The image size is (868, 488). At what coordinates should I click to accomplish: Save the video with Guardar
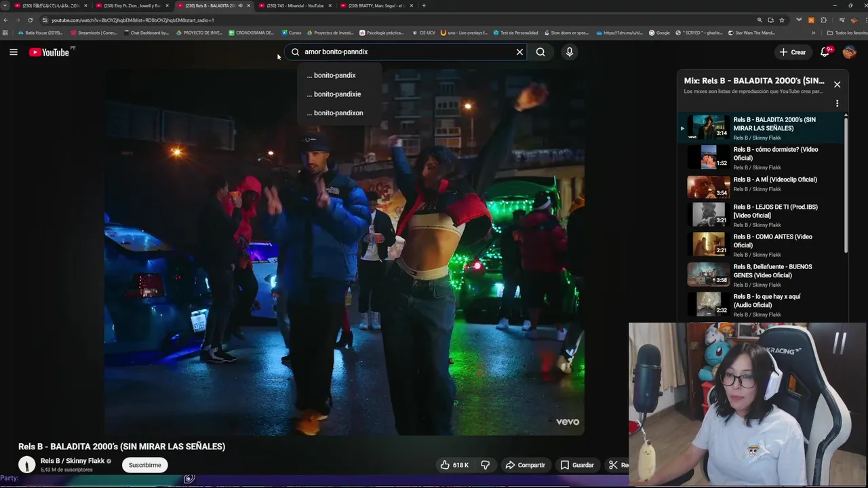pyautogui.click(x=577, y=465)
